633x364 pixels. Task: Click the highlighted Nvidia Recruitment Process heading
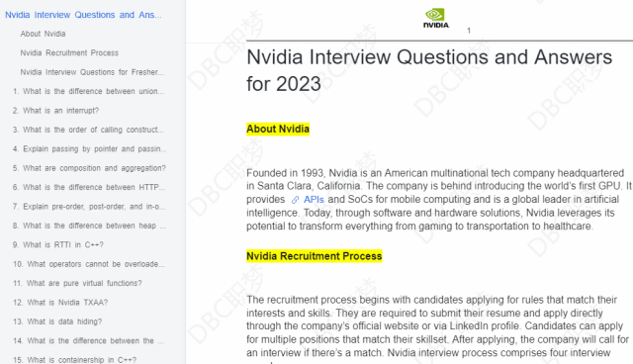(315, 256)
